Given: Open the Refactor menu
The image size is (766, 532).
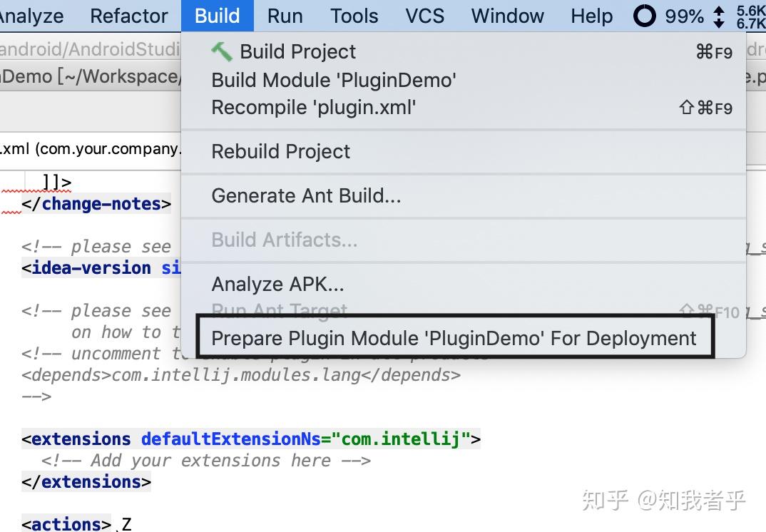Looking at the screenshot, I should (128, 16).
